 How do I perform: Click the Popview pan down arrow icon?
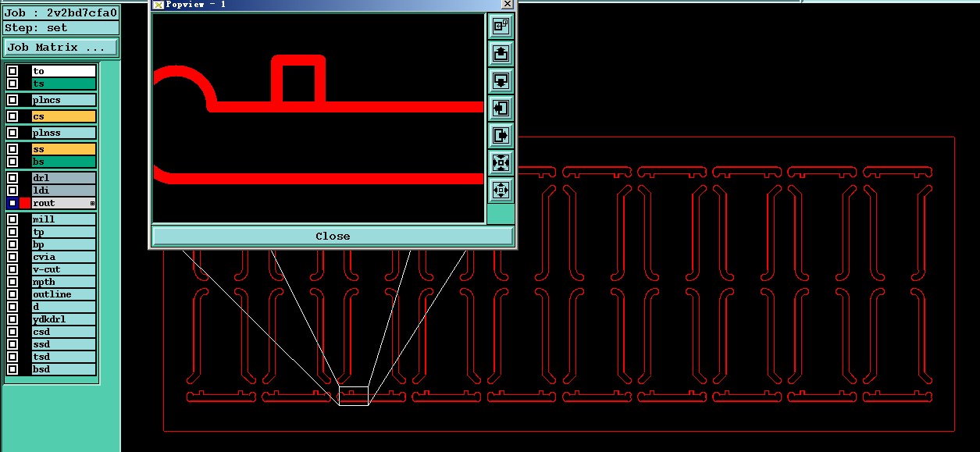(x=501, y=81)
